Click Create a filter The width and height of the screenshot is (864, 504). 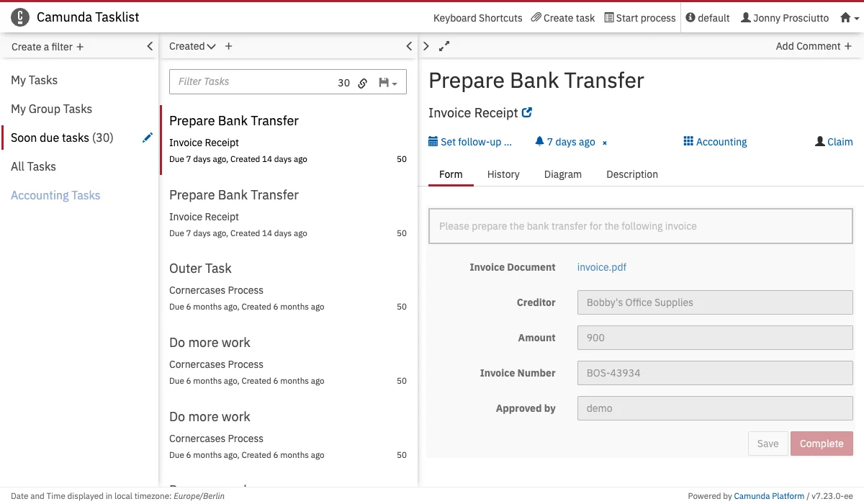point(48,47)
